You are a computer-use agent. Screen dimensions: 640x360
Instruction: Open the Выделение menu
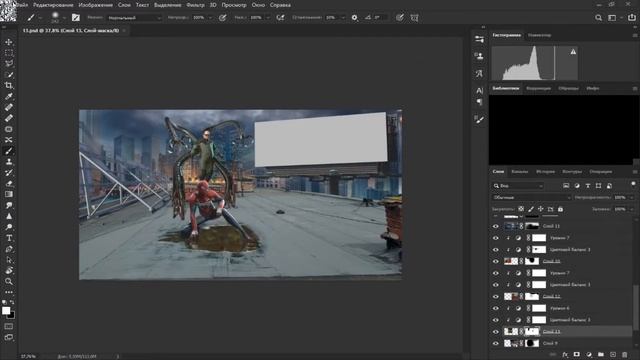[x=167, y=5]
